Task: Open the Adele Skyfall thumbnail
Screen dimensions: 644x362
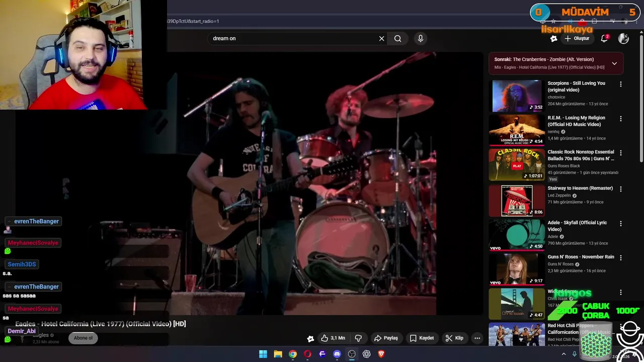Action: pos(517,235)
